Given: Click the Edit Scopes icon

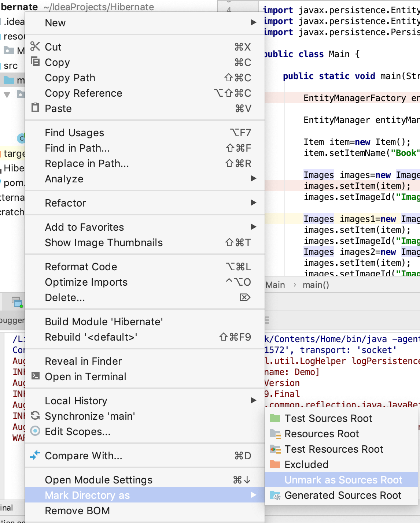Looking at the screenshot, I should coord(35,431).
